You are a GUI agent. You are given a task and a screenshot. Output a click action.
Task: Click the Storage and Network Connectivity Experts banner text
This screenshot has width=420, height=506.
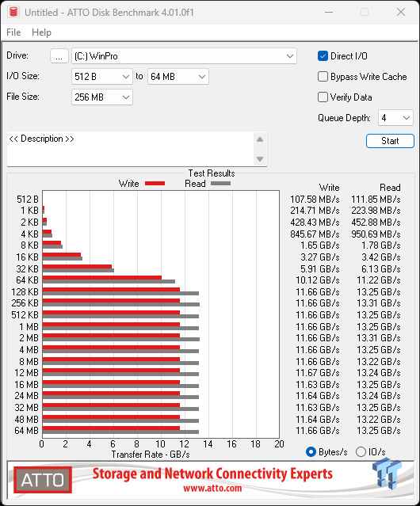(212, 474)
